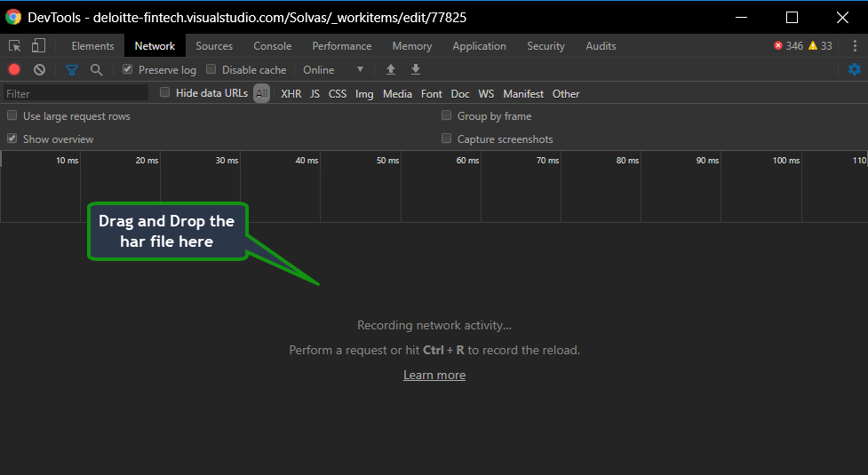This screenshot has height=475, width=868.
Task: Click into the Filter text field
Action: click(x=76, y=93)
